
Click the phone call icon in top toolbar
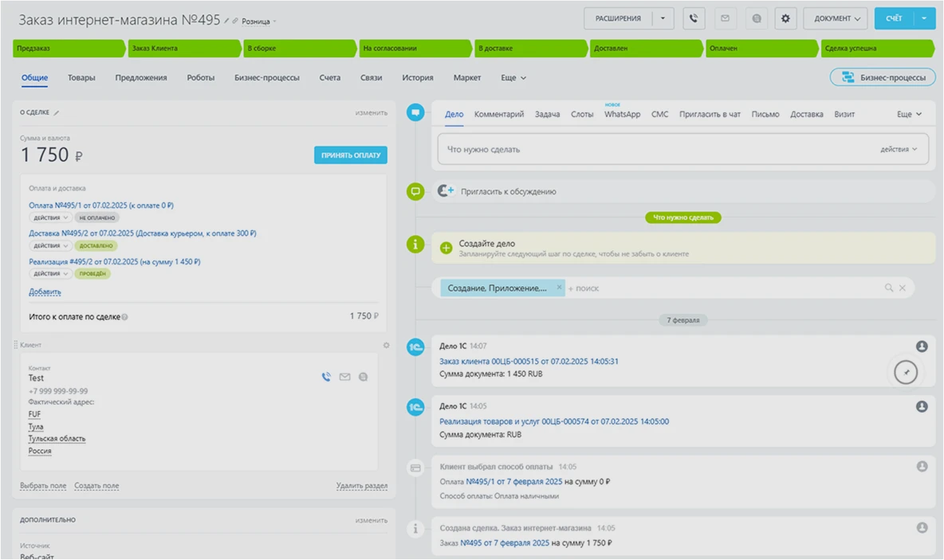click(x=694, y=18)
